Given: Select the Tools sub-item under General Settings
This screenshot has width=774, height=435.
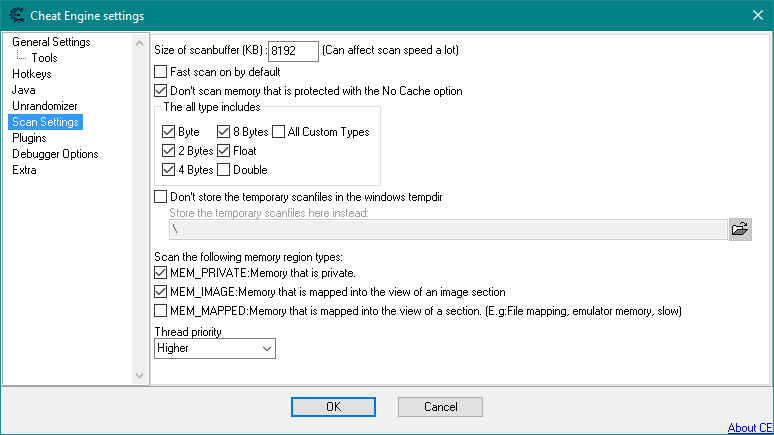Looking at the screenshot, I should (x=44, y=58).
